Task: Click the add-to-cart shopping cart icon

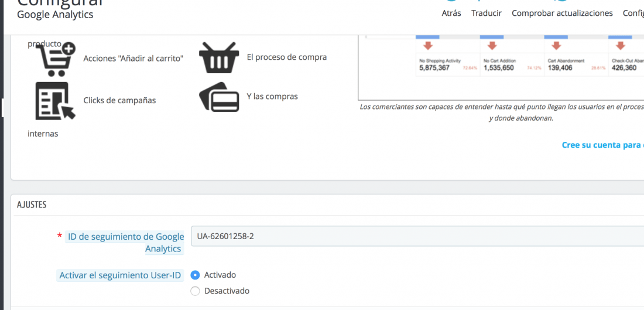Action: click(56, 59)
